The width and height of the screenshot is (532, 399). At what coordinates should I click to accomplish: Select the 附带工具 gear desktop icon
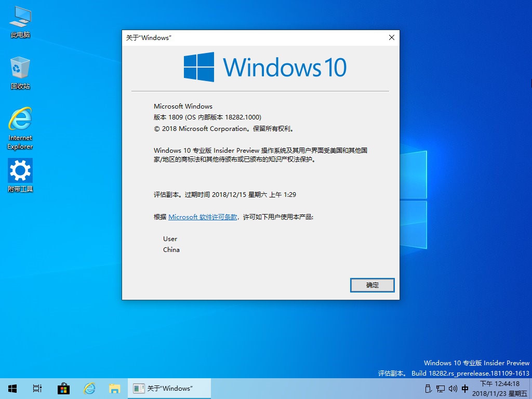click(x=20, y=175)
